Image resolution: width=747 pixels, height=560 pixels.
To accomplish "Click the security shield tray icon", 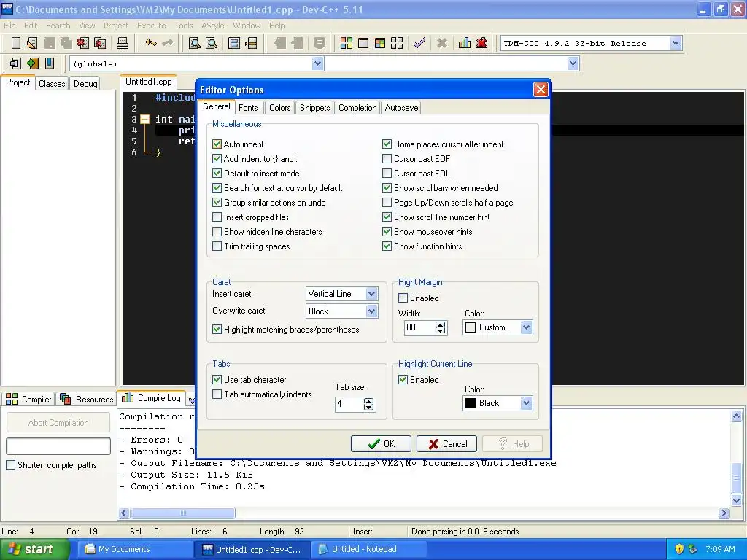I will pyautogui.click(x=679, y=549).
